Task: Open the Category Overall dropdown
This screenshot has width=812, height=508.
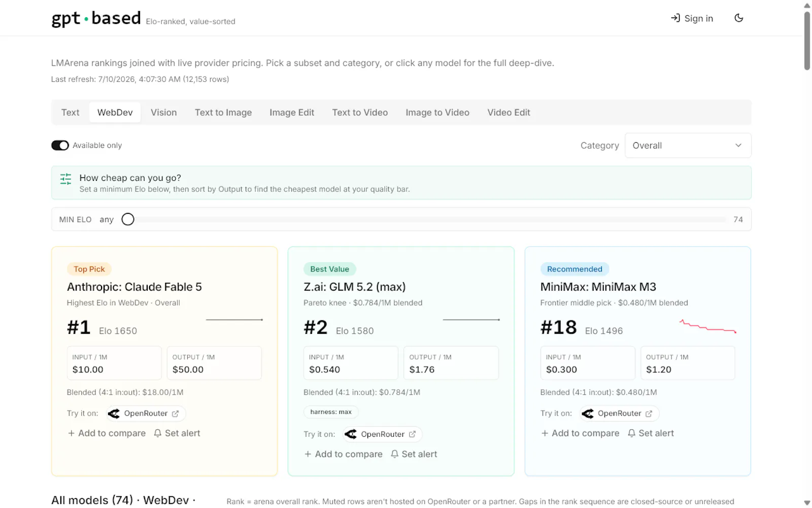Action: pos(688,146)
